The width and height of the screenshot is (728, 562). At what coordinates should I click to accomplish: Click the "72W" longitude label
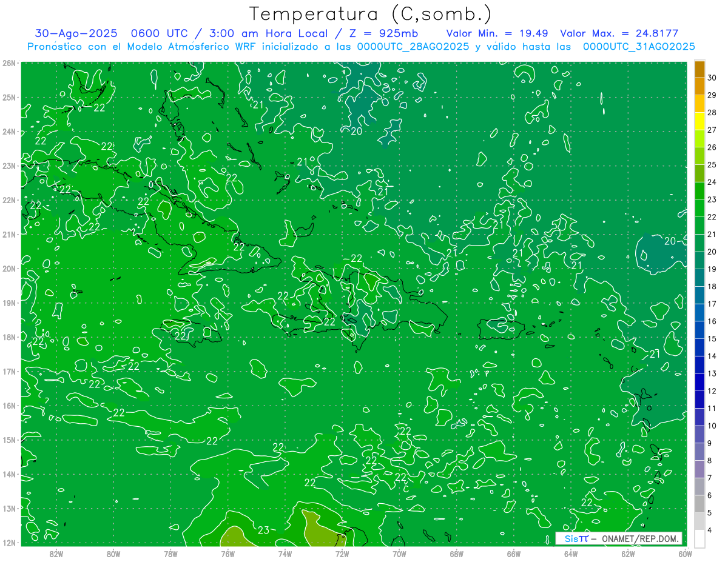click(x=342, y=554)
